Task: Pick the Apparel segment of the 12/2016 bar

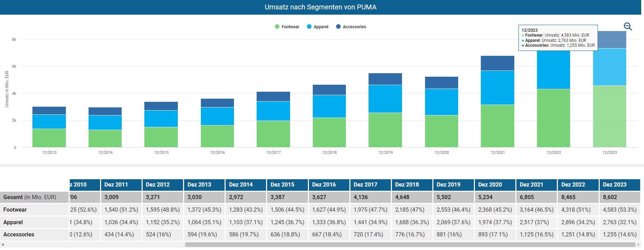Action: tap(217, 116)
